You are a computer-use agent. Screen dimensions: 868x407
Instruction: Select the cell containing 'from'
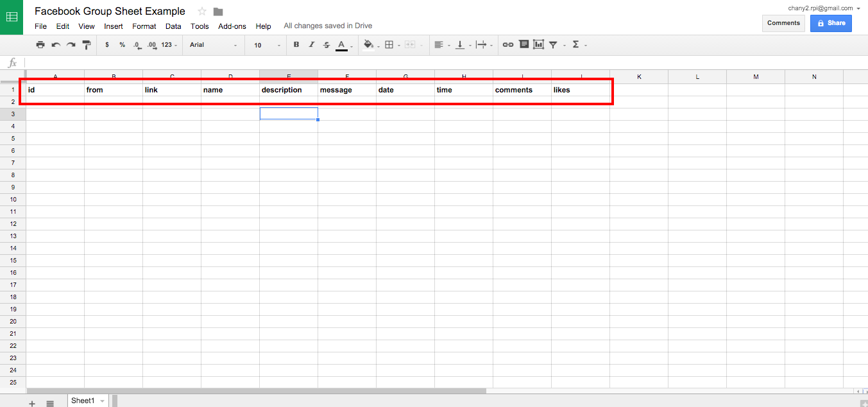pyautogui.click(x=114, y=90)
